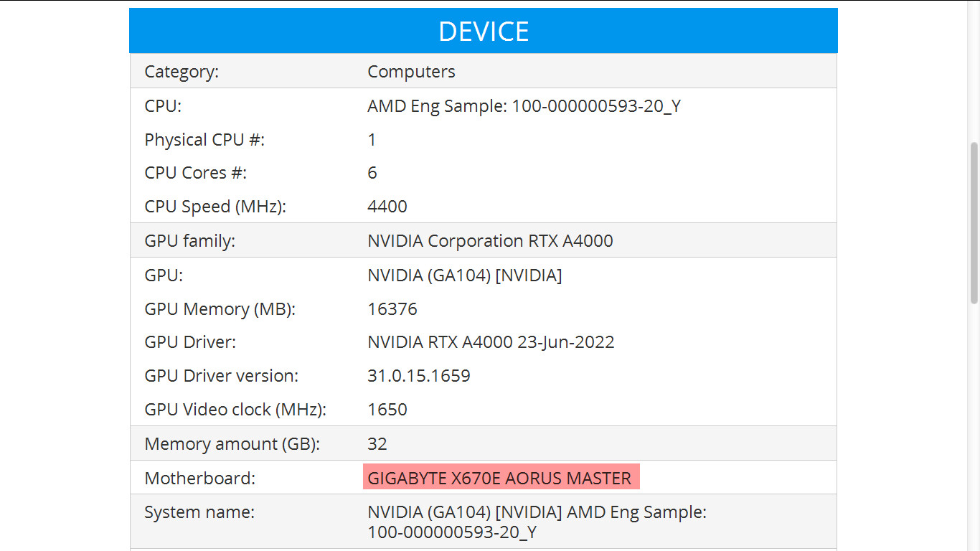Click the System name value text
The image size is (980, 551).
point(537,522)
